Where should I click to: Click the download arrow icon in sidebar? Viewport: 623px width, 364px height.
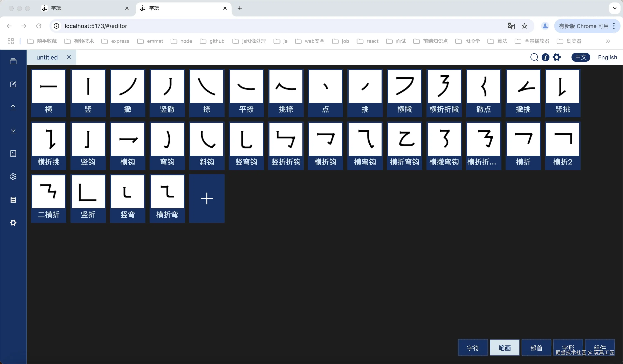(x=13, y=131)
